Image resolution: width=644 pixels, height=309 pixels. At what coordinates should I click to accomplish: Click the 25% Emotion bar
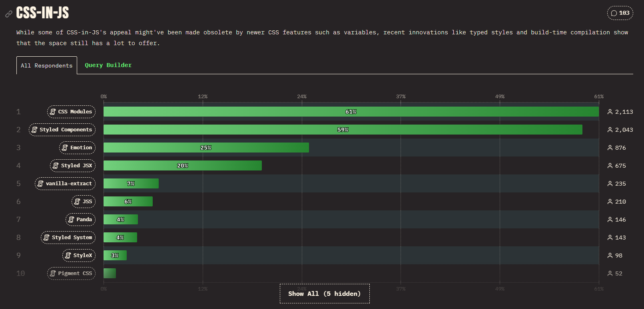point(206,148)
